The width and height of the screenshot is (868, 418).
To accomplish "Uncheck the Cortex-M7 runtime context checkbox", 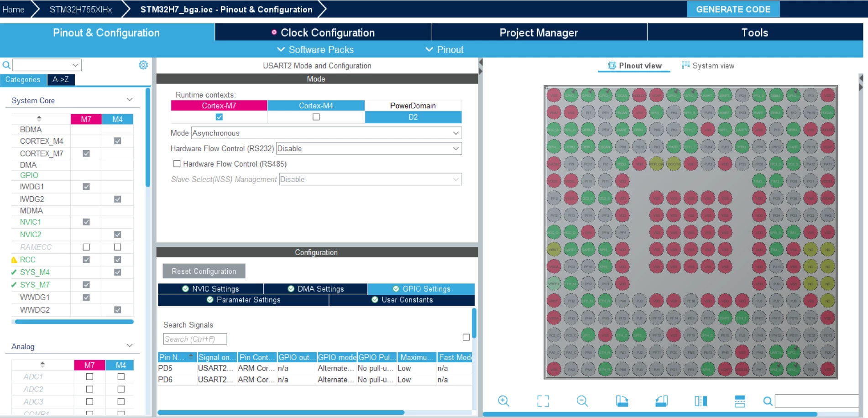I will 219,117.
